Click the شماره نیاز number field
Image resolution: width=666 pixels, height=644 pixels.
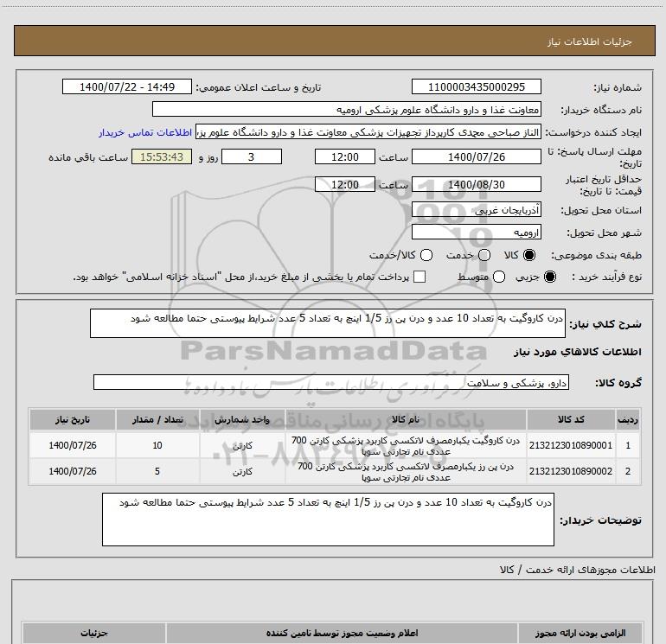point(476,87)
